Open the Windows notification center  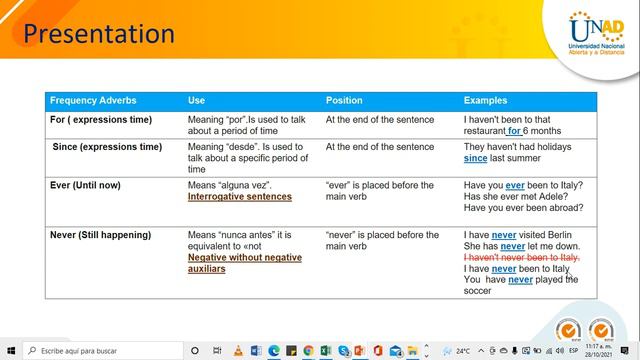point(624,351)
